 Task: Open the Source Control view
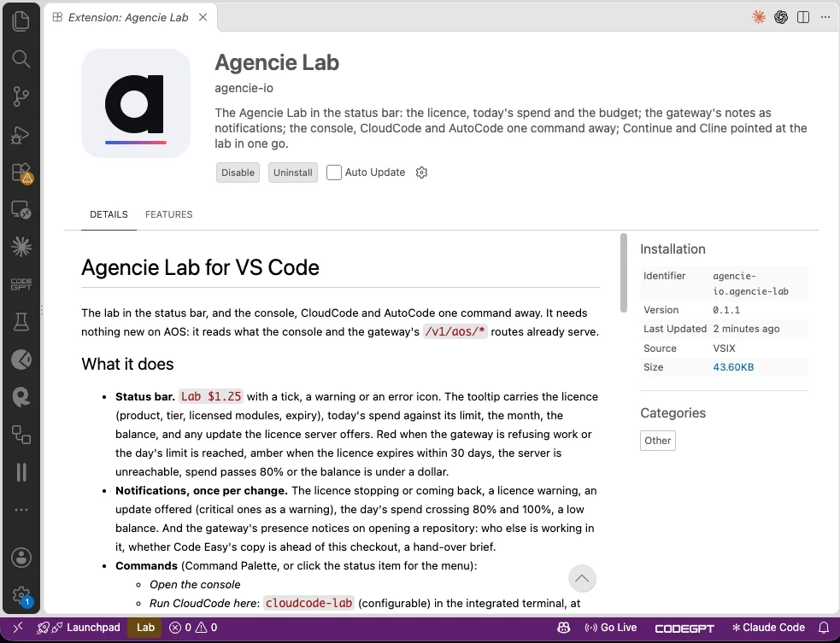point(21,96)
